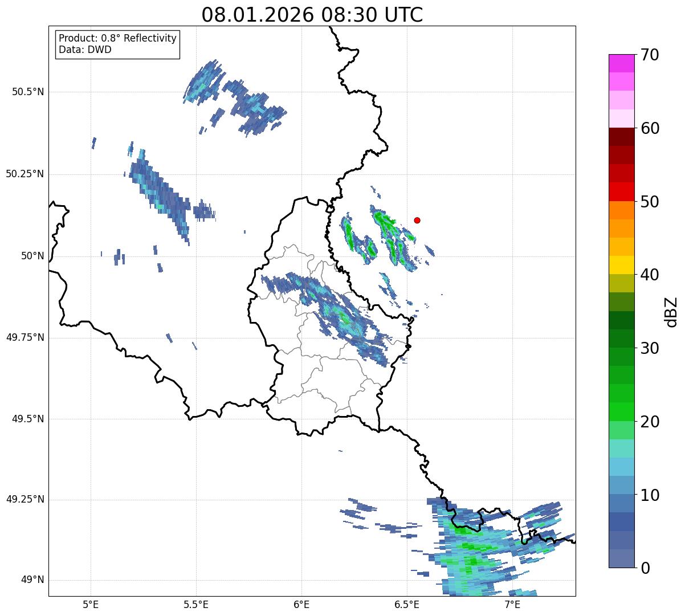The image size is (685, 616).
Task: Click the 6°E longitude label
Action: pos(301,605)
